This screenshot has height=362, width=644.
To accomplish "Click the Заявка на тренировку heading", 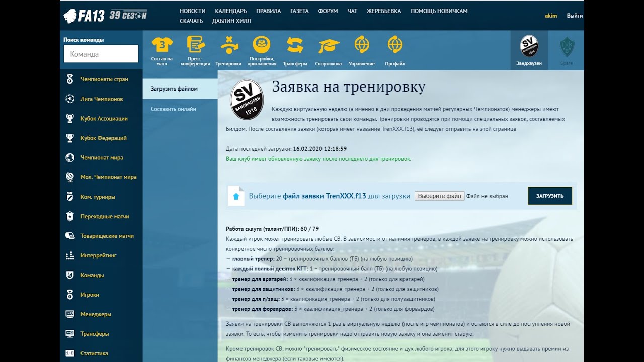I will click(x=349, y=87).
